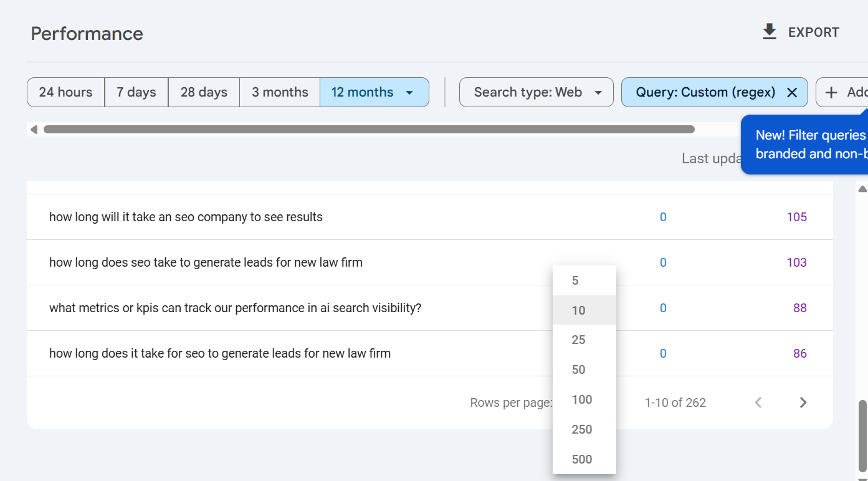This screenshot has height=481, width=868.
Task: Click the plus icon to add filter
Action: [x=831, y=93]
